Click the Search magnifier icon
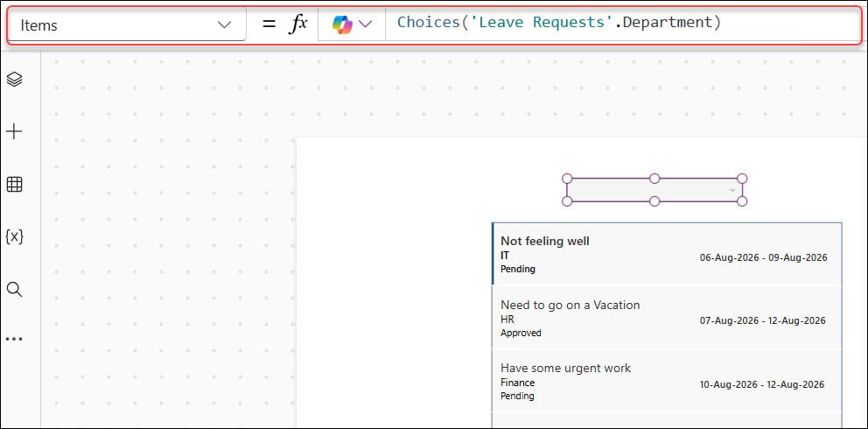This screenshot has width=868, height=429. (14, 289)
